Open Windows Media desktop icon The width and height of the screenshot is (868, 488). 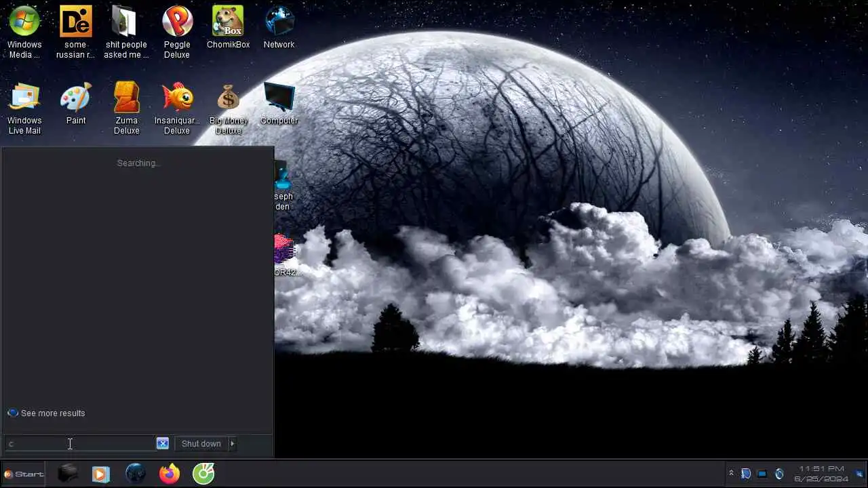point(24,32)
